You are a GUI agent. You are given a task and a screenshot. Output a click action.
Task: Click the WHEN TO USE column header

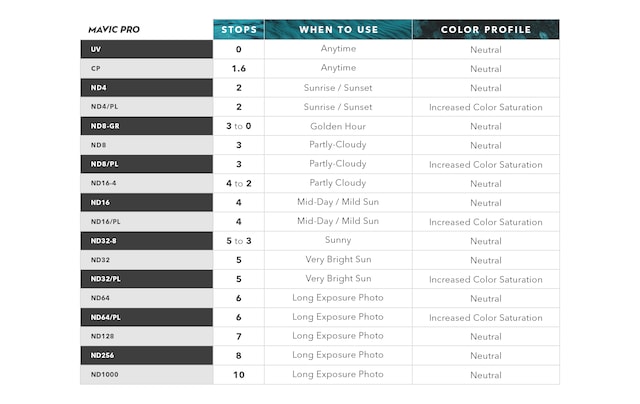pyautogui.click(x=338, y=29)
